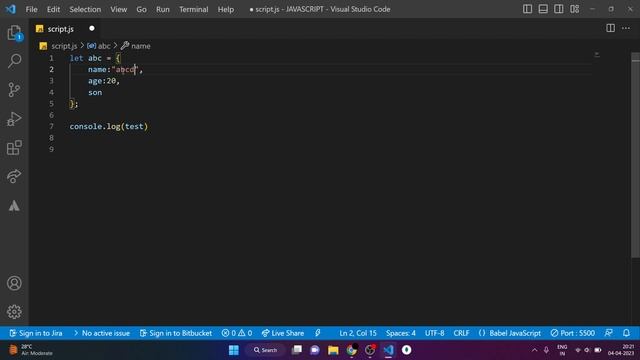Viewport: 640px width, 360px height.
Task: Open the Extensions view
Action: tap(14, 148)
